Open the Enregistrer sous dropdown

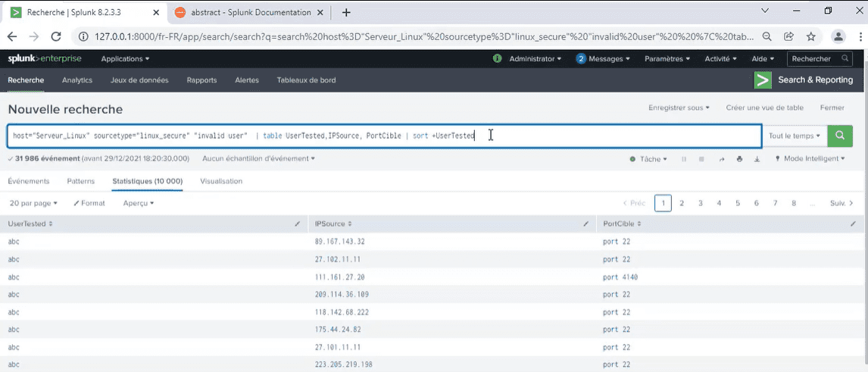coord(679,108)
